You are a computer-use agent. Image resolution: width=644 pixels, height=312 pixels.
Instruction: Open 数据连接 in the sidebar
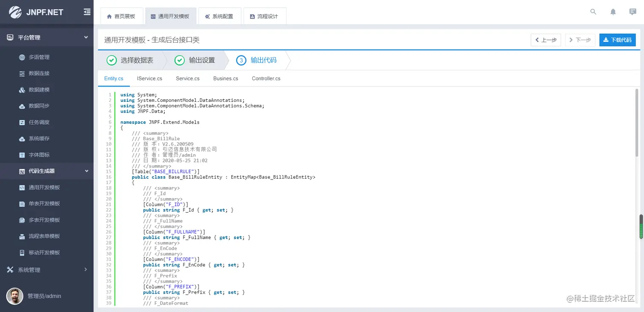[x=47, y=73]
